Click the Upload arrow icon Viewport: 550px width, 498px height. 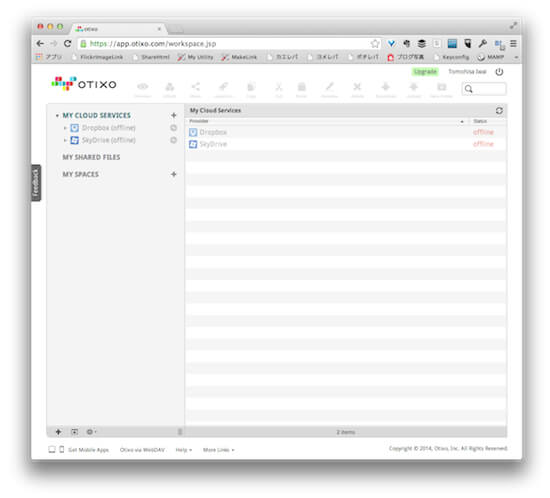click(414, 87)
